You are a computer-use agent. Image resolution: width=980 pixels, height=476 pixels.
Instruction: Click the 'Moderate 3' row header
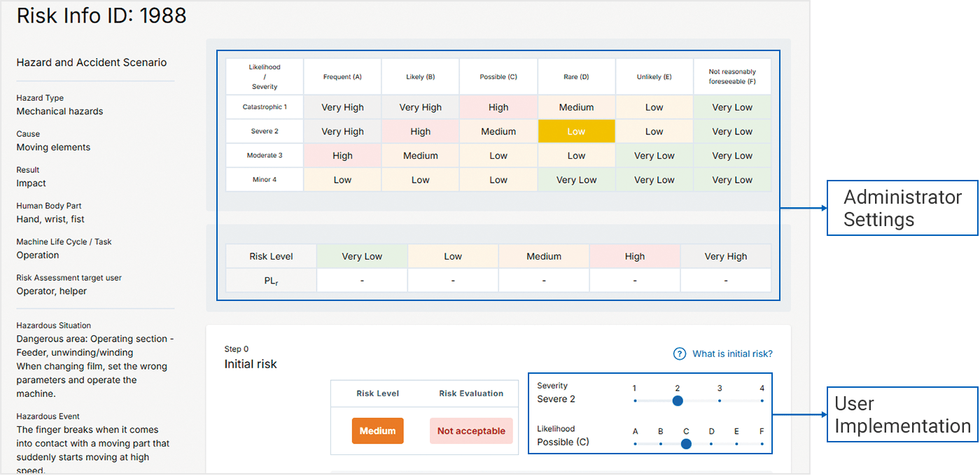tap(265, 155)
